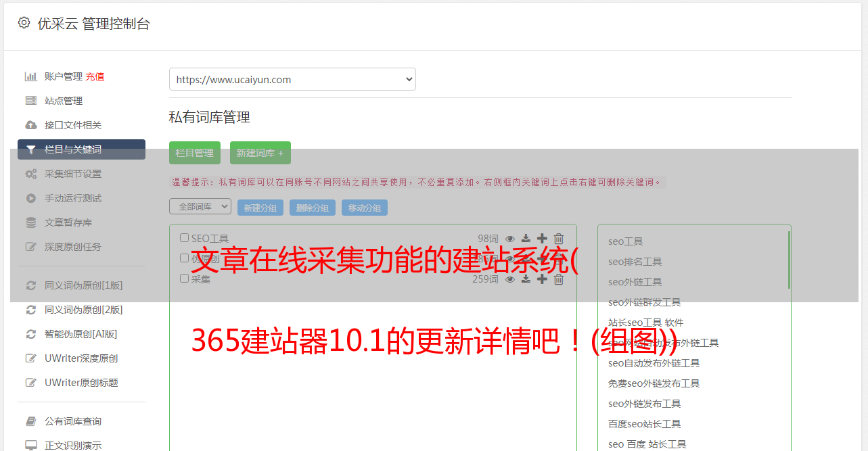This screenshot has height=451, width=868.
Task: Click the book icon for 公有词库查询
Action: point(30,421)
